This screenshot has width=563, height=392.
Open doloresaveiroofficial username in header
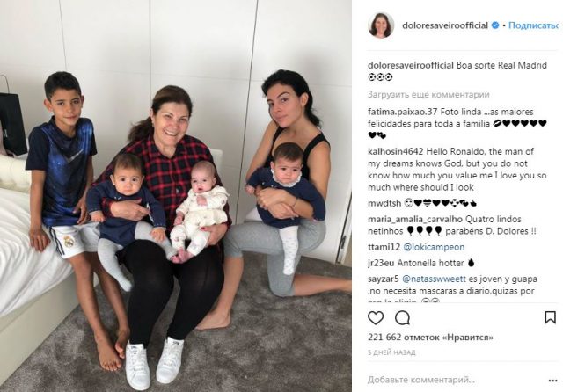[445, 25]
